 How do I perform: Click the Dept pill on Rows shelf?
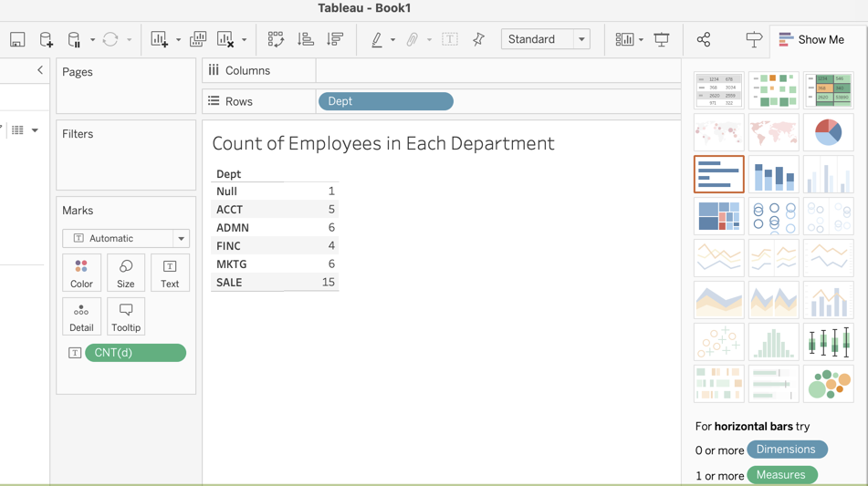click(x=385, y=101)
